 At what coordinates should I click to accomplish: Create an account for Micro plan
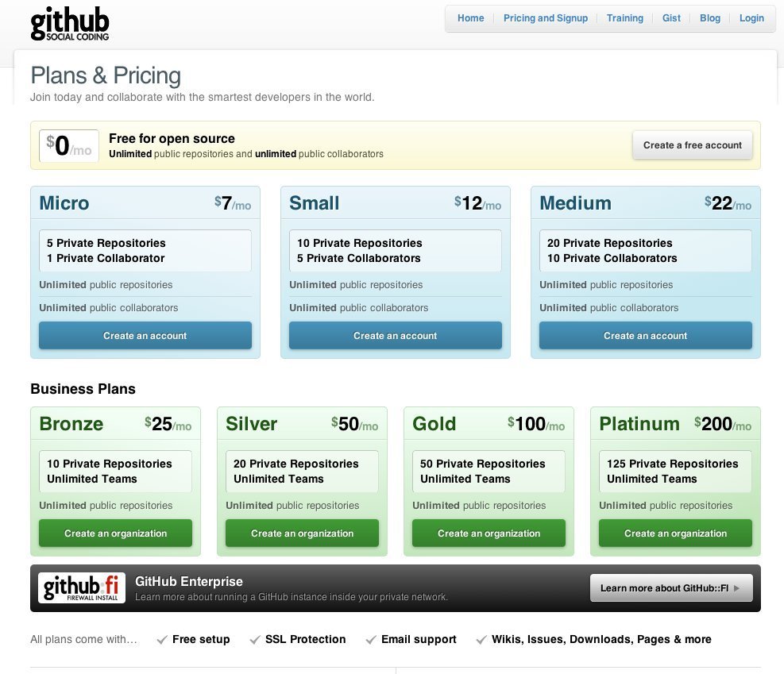(145, 336)
